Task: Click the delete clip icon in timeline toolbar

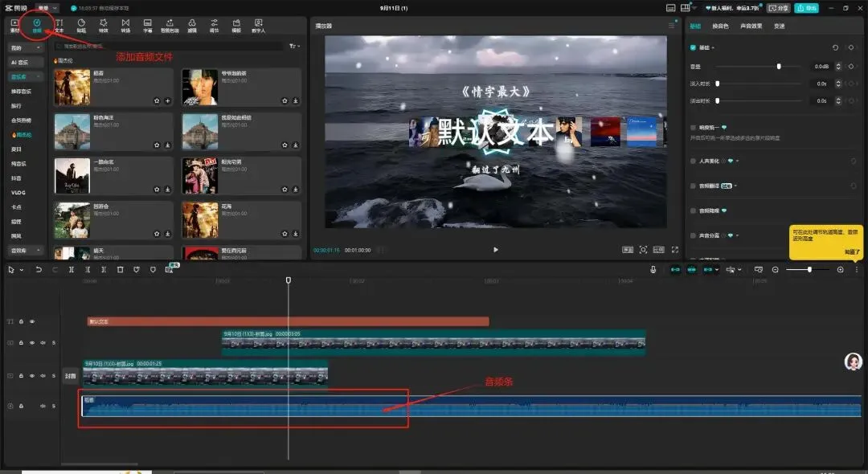Action: click(x=120, y=270)
